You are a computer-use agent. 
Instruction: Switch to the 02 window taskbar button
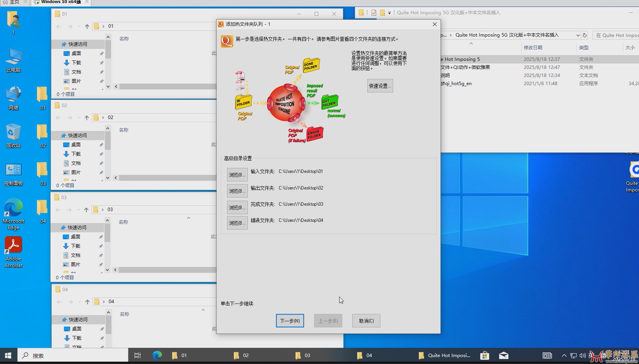point(259,355)
